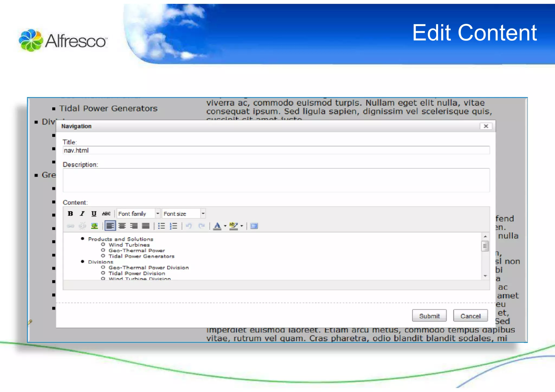555x392 pixels.
Task: Insert a bulleted unordered list
Action: point(162,226)
